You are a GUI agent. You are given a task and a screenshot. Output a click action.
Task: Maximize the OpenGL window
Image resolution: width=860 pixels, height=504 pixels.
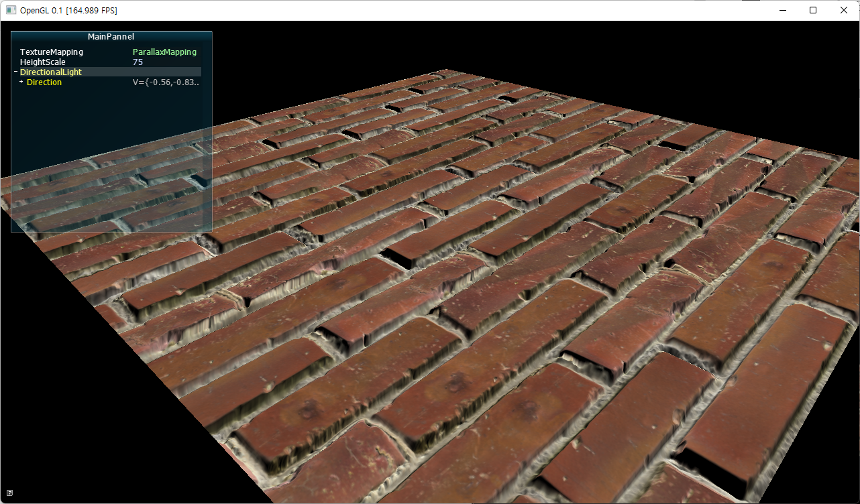(x=813, y=10)
